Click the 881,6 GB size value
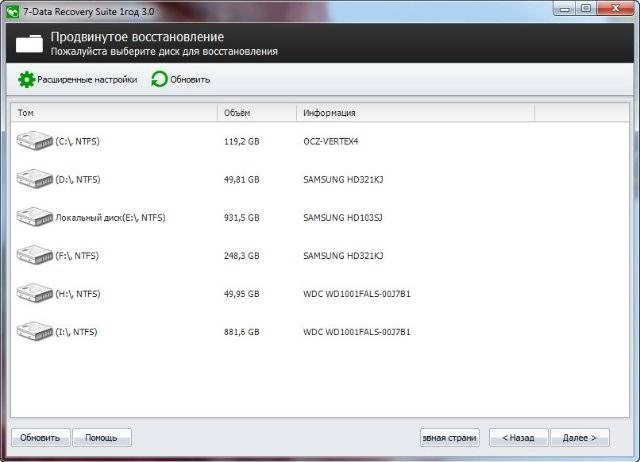The height and width of the screenshot is (462, 640). click(x=242, y=332)
